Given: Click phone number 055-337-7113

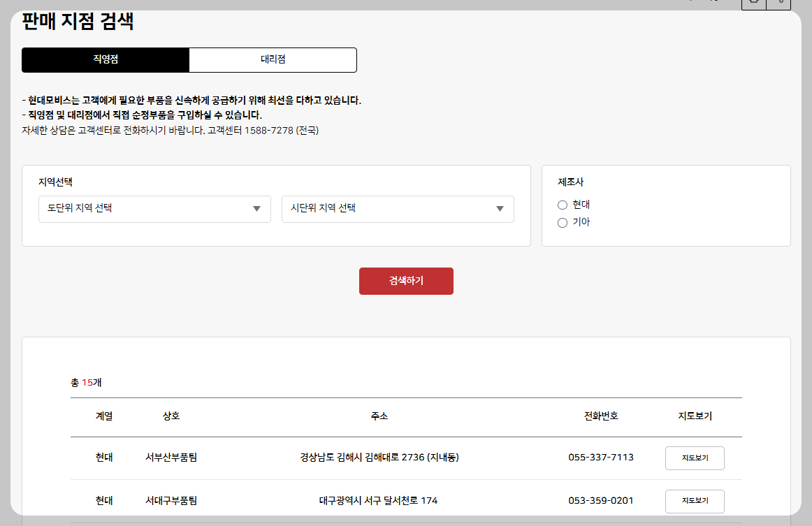Looking at the screenshot, I should tap(601, 458).
